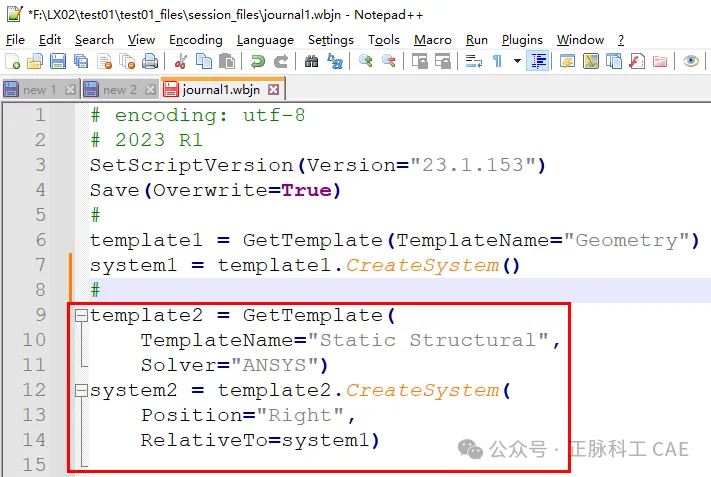This screenshot has height=477, width=711.
Task: Click the Zoom In magnifier icon
Action: [366, 62]
